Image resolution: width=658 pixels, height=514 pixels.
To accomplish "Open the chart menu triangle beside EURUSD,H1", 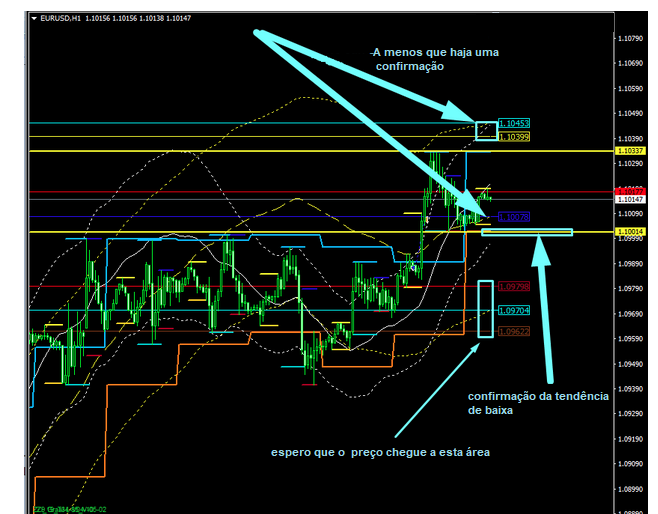I will click(x=34, y=18).
